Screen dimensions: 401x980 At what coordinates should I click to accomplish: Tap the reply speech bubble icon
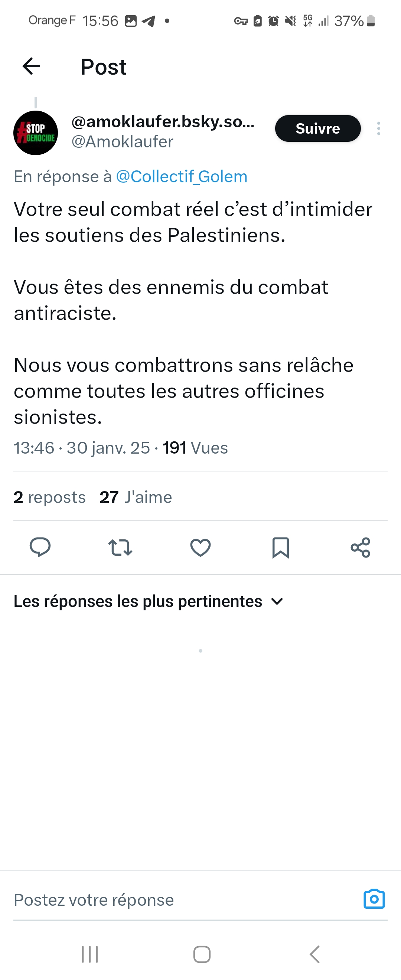pyautogui.click(x=40, y=548)
